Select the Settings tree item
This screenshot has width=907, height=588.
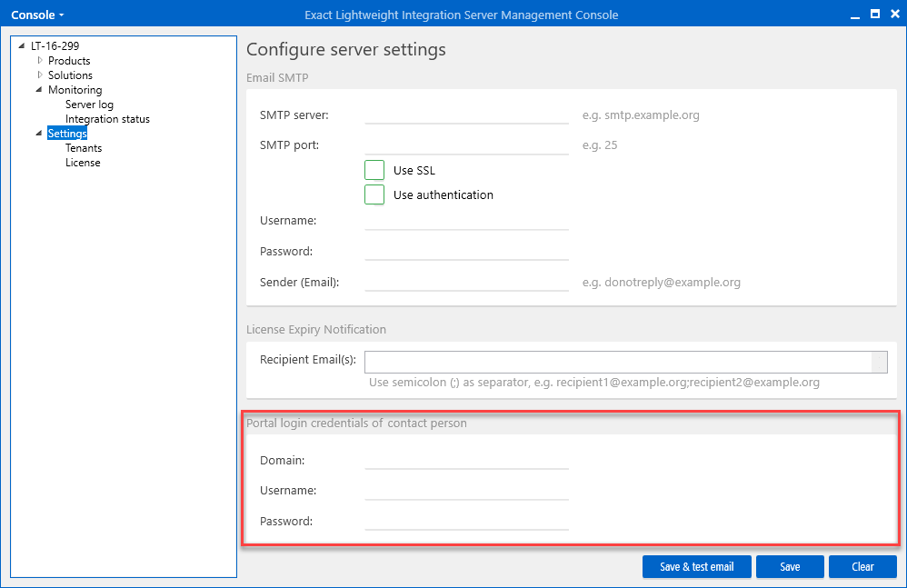click(67, 134)
